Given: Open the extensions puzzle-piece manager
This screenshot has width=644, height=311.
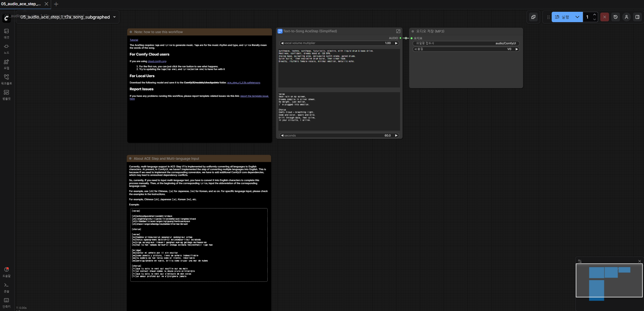Looking at the screenshot, I should pos(533,17).
